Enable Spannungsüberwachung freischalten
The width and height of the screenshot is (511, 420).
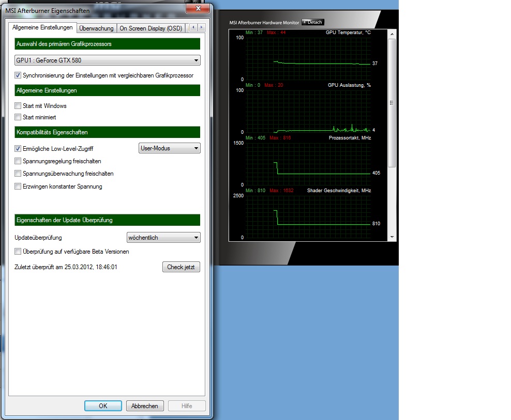pos(18,174)
